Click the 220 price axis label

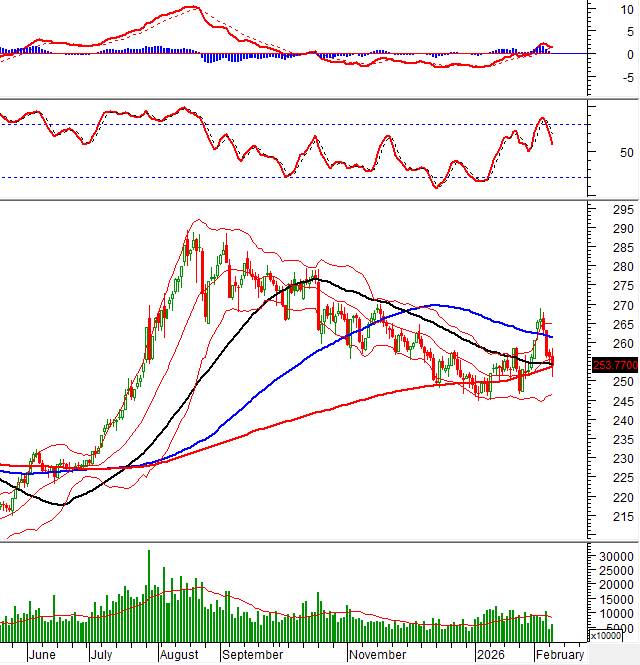623,497
